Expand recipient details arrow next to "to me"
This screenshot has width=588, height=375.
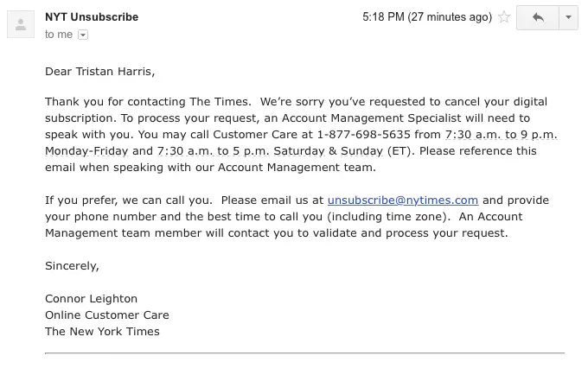83,35
